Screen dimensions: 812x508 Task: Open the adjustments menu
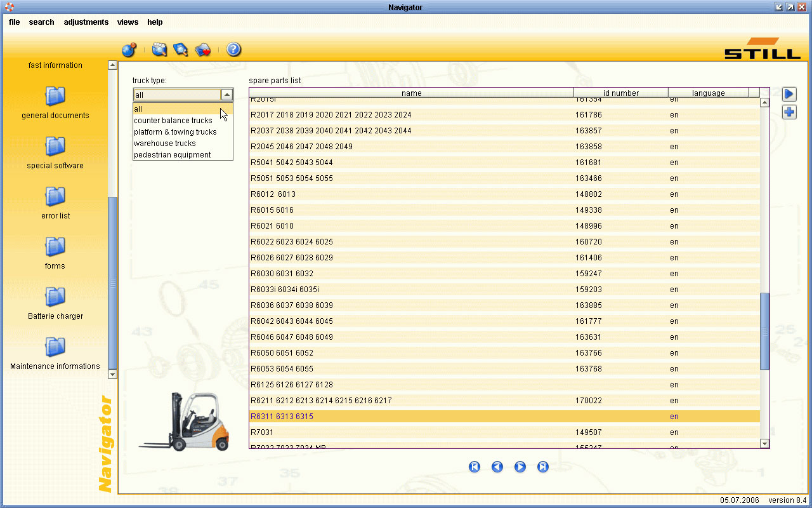pos(86,22)
